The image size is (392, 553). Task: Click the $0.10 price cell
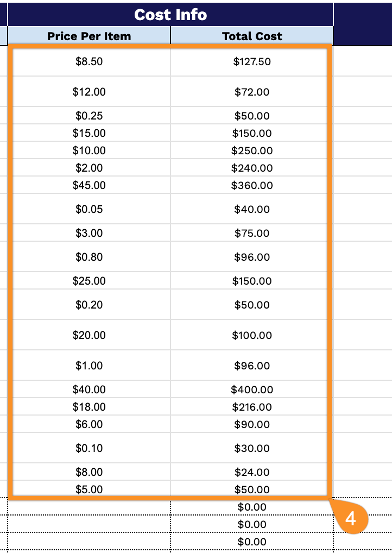click(x=89, y=448)
